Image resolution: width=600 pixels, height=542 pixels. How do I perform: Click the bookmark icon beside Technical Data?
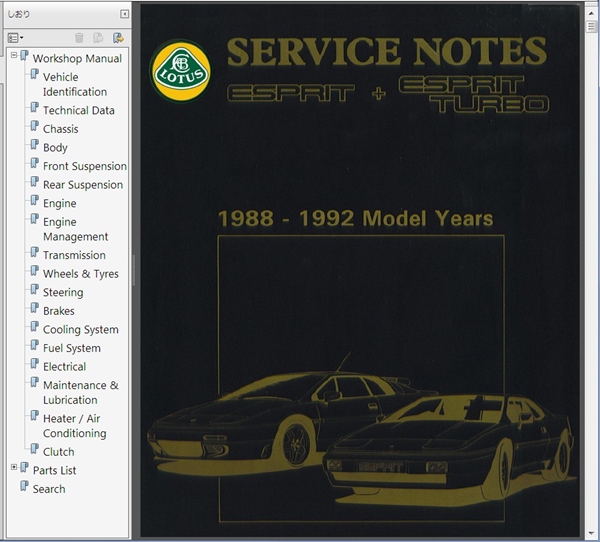pos(34,107)
